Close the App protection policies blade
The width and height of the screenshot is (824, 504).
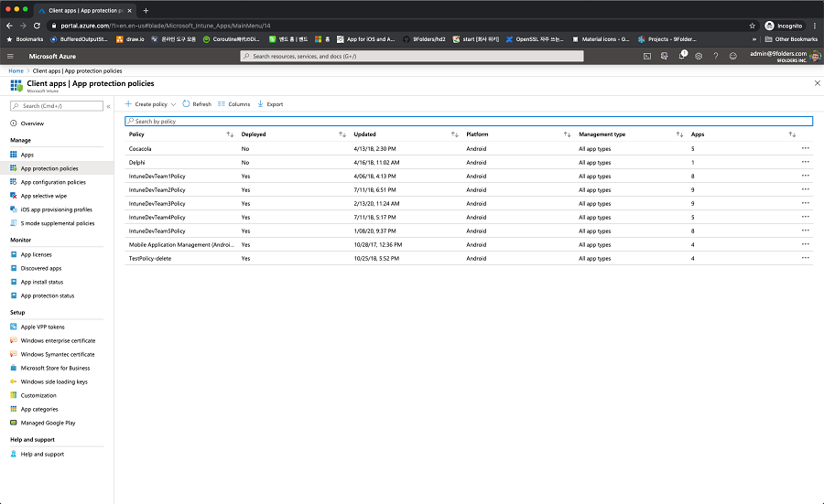(818, 83)
